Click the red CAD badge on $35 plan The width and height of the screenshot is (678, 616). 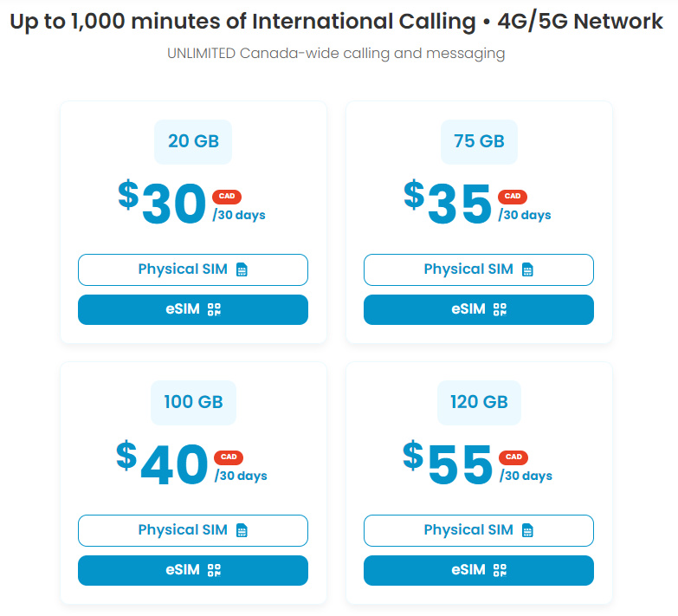point(513,197)
